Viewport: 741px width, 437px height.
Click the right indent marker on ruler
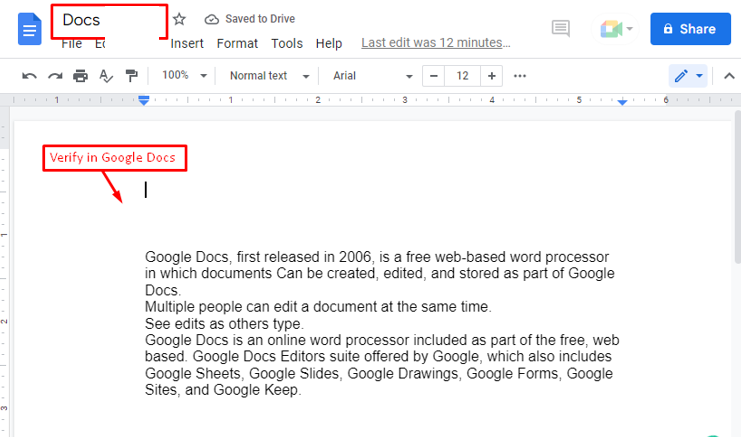(622, 102)
